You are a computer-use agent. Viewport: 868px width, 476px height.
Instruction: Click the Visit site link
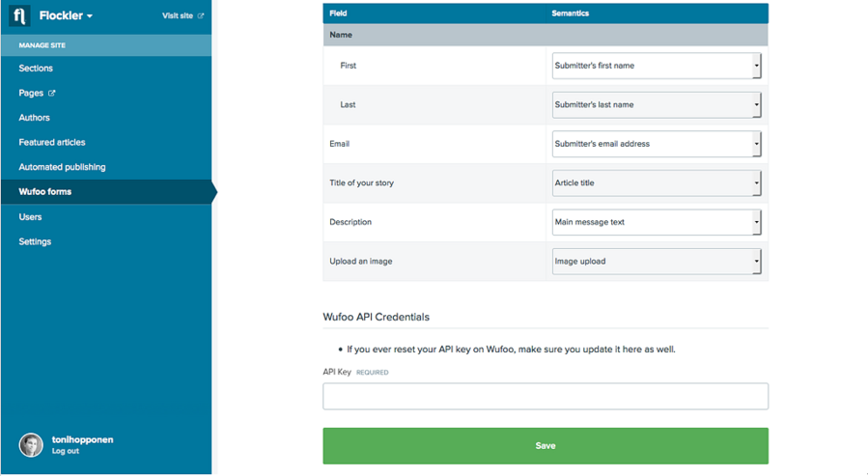click(x=178, y=15)
